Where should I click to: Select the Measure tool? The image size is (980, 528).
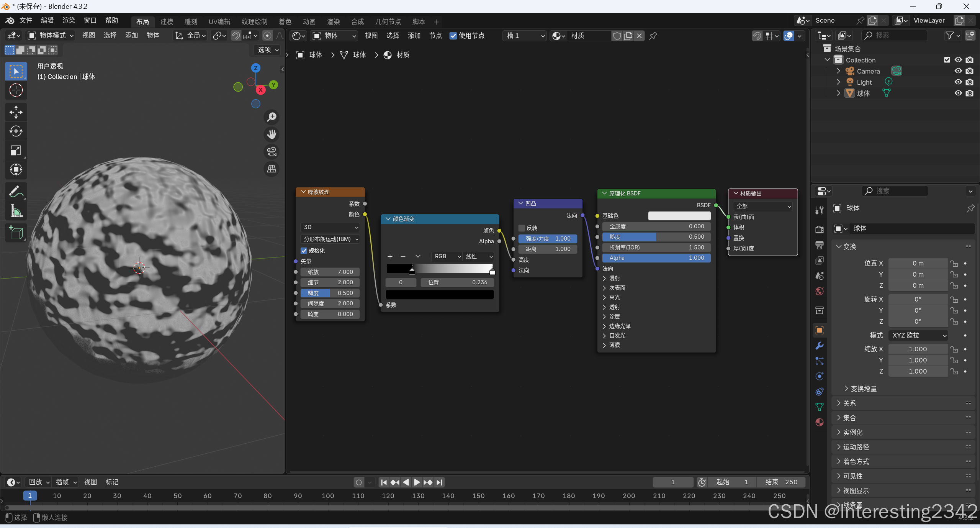16,210
